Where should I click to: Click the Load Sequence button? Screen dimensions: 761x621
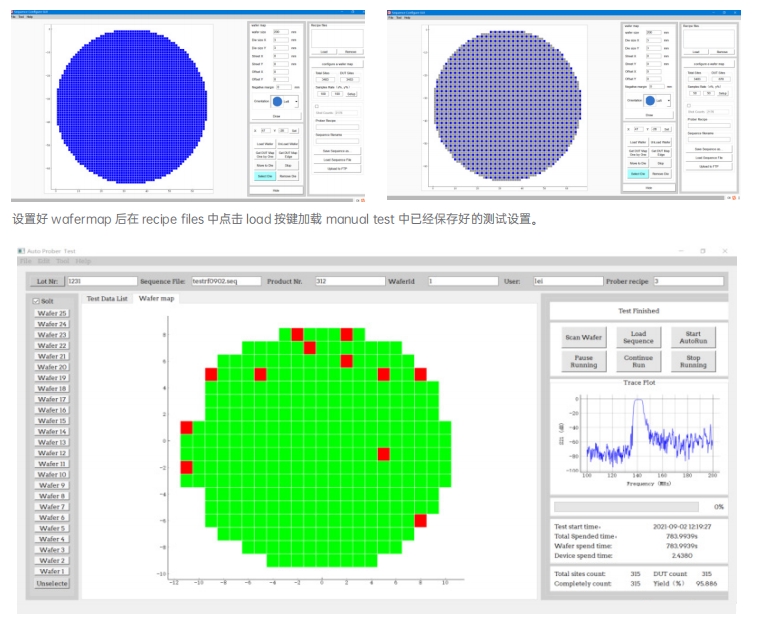(638, 337)
